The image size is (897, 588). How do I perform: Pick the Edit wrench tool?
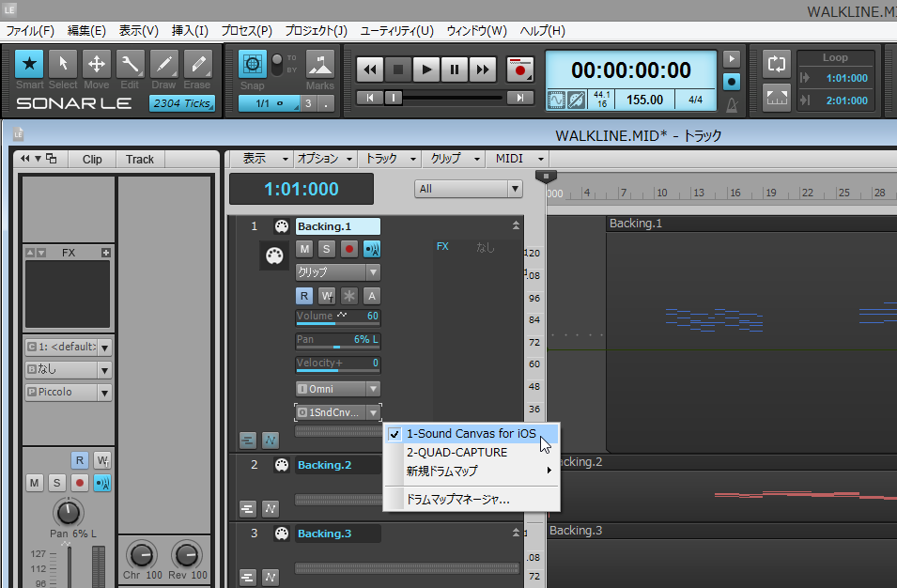coord(130,64)
